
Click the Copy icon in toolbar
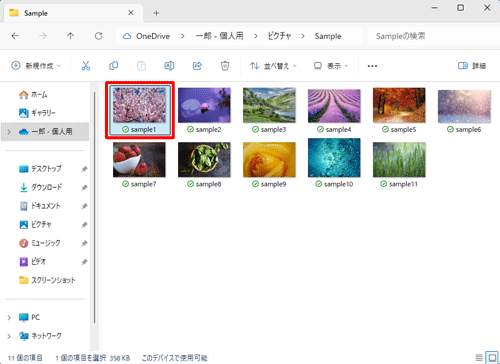(114, 66)
